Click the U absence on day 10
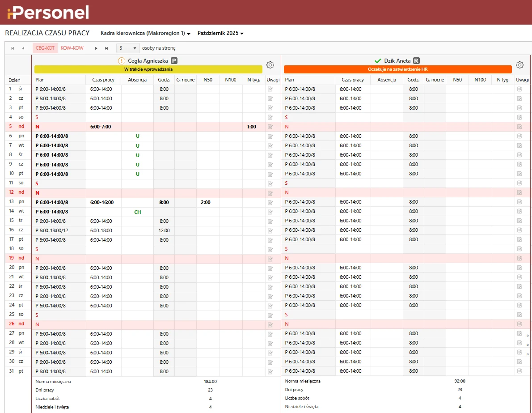This screenshot has width=532, height=413. pos(137,174)
